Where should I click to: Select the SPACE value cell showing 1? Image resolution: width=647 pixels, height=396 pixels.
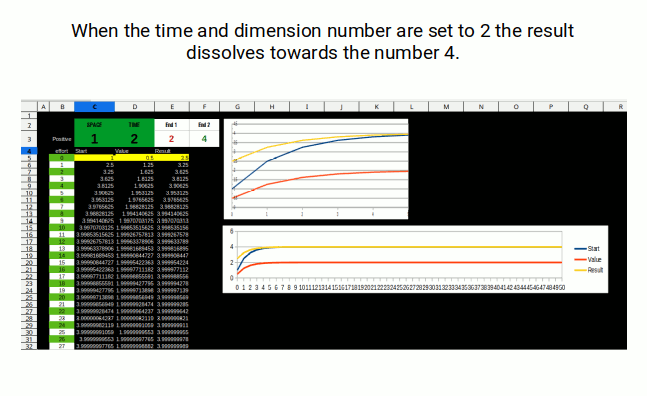pyautogui.click(x=94, y=139)
